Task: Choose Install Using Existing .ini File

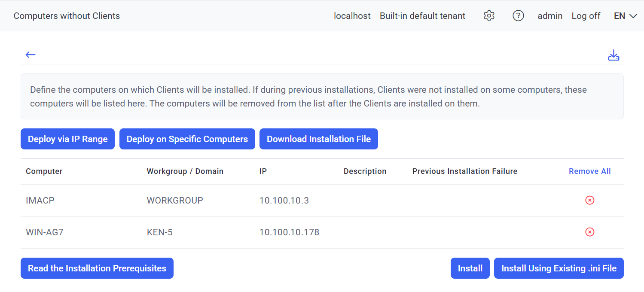Action: [559, 268]
